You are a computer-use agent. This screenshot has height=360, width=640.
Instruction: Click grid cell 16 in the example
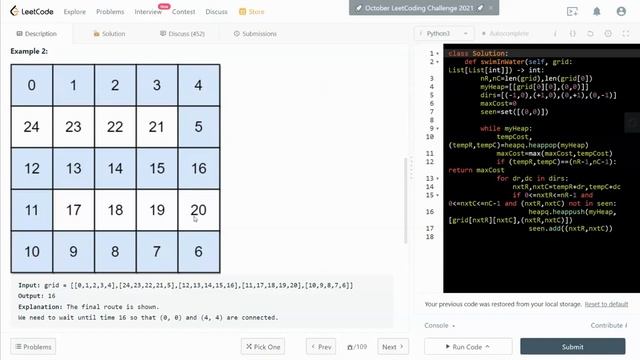click(199, 169)
